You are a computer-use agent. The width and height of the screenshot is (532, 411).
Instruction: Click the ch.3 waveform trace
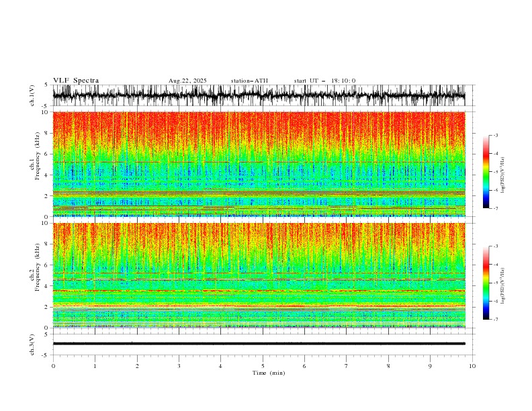click(259, 344)
